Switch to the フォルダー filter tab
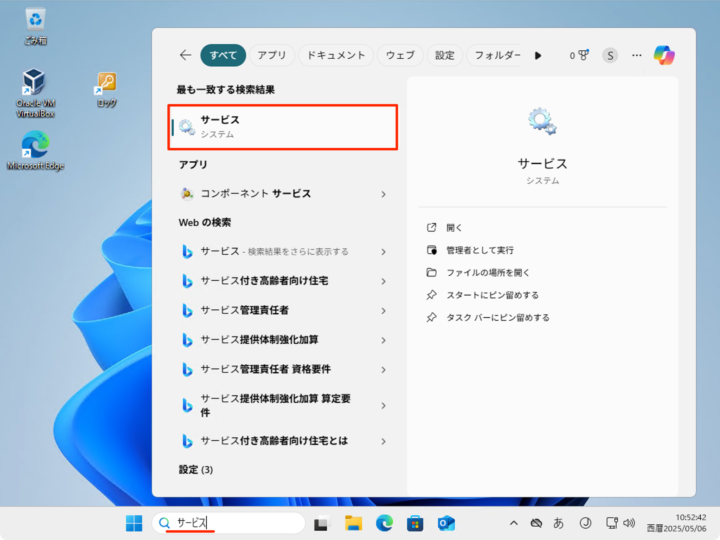Screen dimensions: 720x540 point(496,56)
